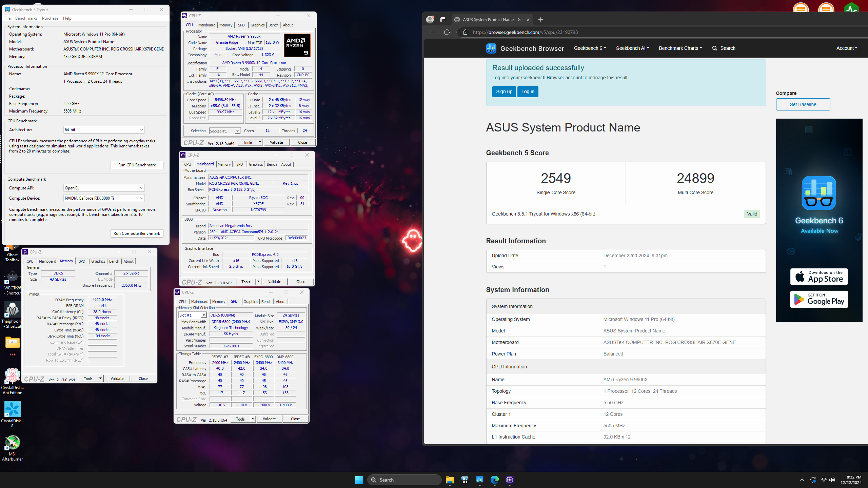Expand Benchmark Charts nav dropdown
Image resolution: width=868 pixels, height=488 pixels.
(x=680, y=48)
